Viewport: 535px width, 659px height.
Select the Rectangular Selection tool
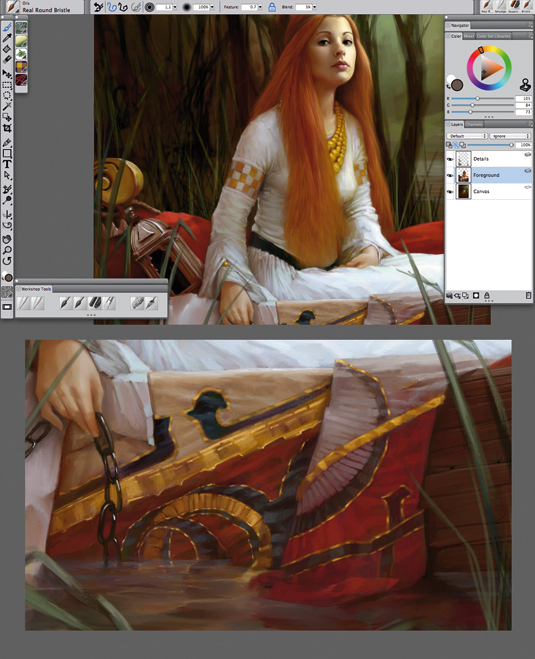coord(7,85)
